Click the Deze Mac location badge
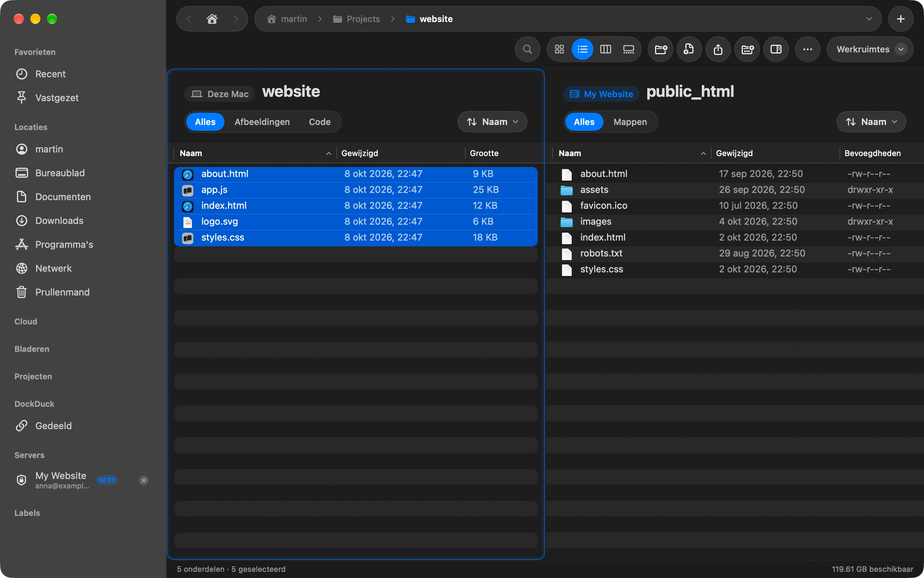This screenshot has height=578, width=924. tap(219, 94)
